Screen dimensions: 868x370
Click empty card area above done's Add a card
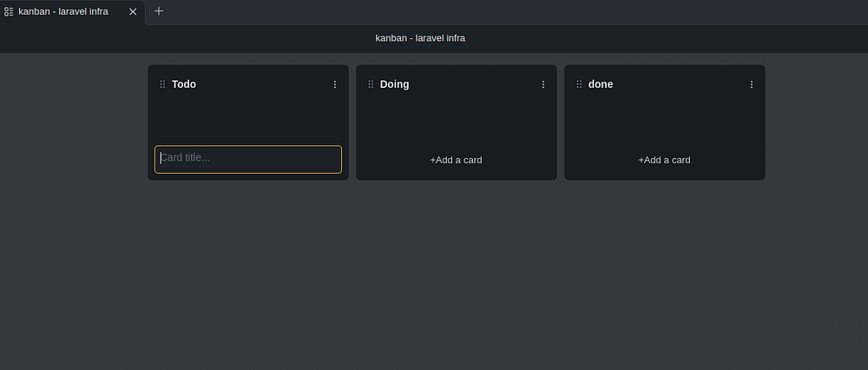(x=664, y=122)
